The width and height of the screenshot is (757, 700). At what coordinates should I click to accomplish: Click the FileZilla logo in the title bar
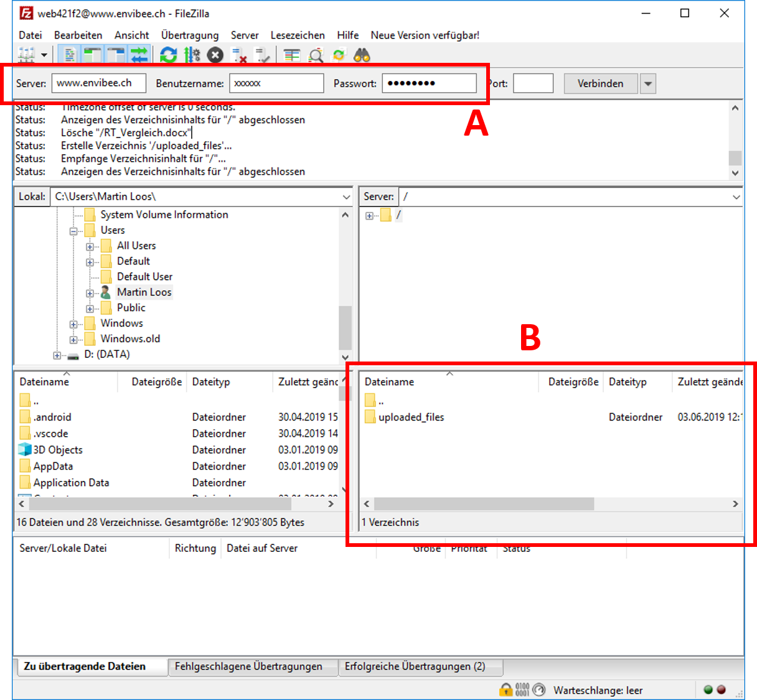27,13
